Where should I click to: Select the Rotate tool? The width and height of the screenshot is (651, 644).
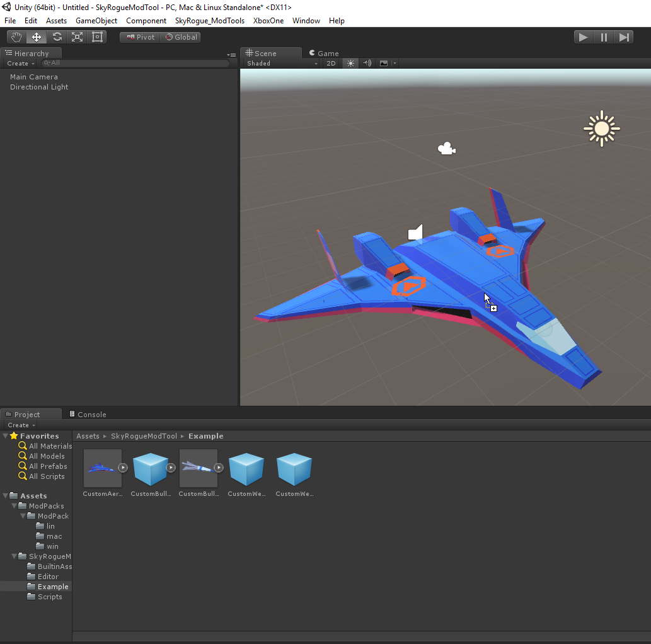pos(57,37)
